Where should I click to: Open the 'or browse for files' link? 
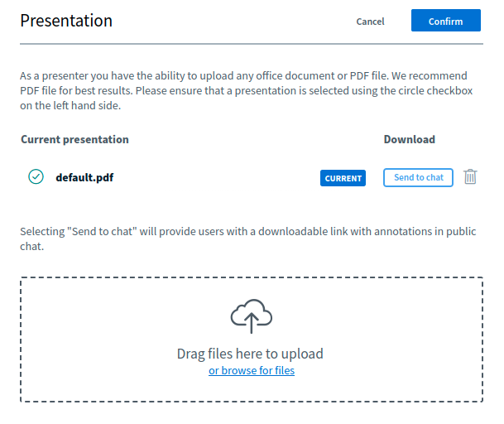pyautogui.click(x=252, y=371)
